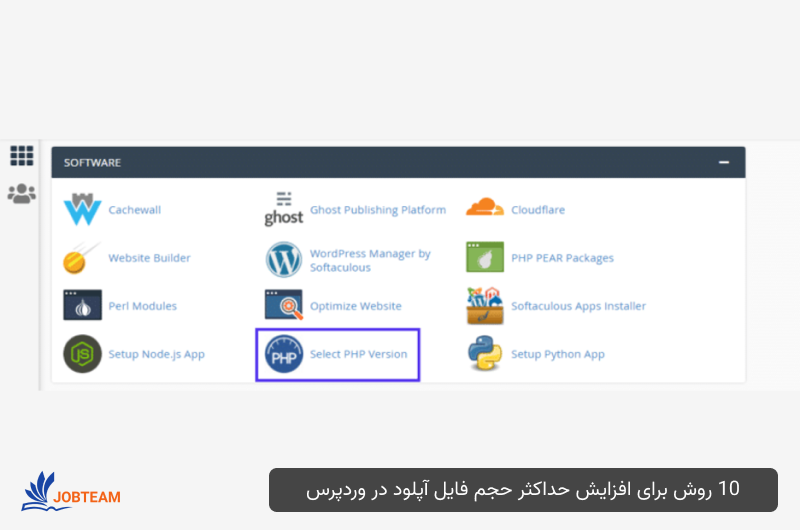This screenshot has width=800, height=530.
Task: Click the Cachewall W icon
Action: 83,209
